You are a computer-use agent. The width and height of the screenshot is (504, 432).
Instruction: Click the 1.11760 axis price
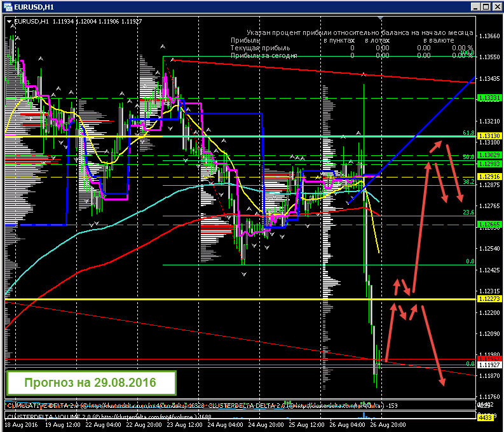tap(489, 397)
